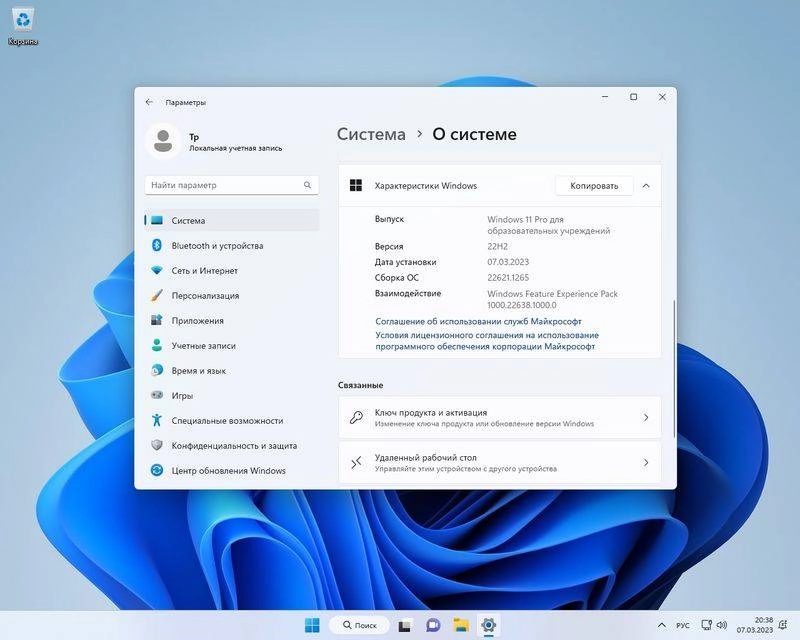Viewport: 800px width, 640px height.
Task: Open Условия лицензионного соглашения link
Action: [x=487, y=340]
